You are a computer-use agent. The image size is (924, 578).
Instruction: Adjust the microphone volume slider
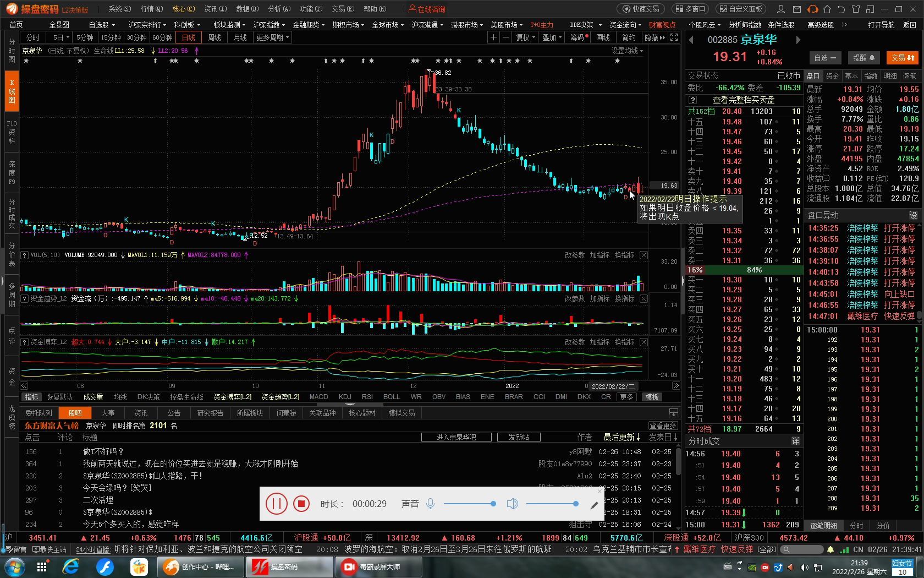coord(470,504)
